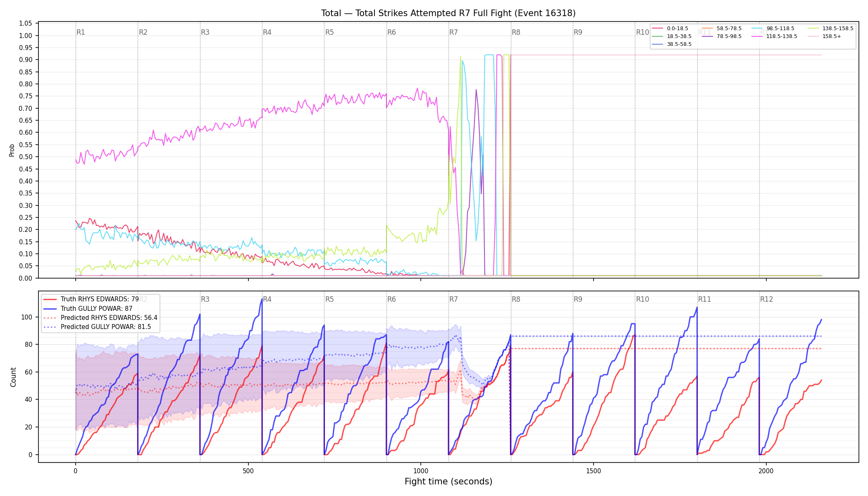Click the 60 tick label on the Count axis
This screenshot has width=868, height=496.
coord(29,372)
